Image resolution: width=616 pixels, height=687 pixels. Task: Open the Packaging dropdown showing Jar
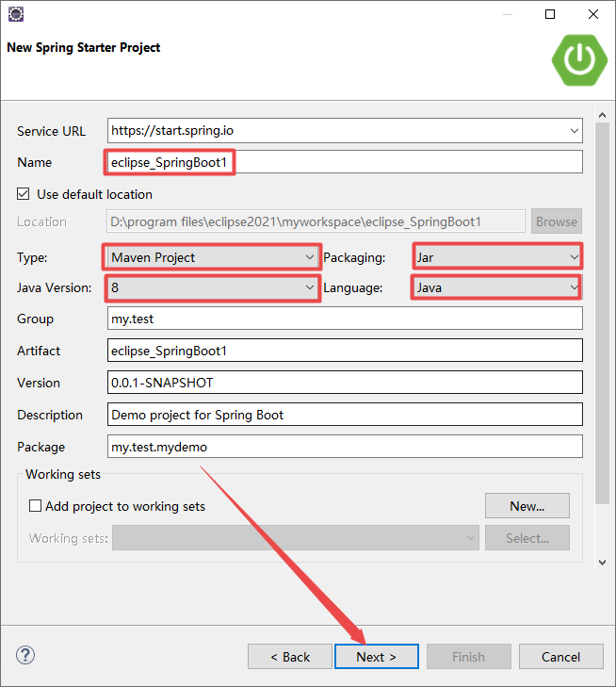point(497,257)
